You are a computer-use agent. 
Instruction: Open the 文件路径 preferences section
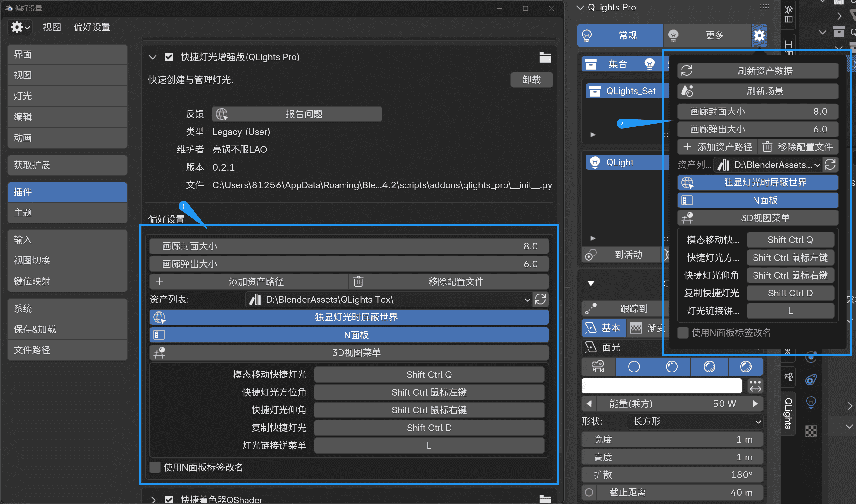click(x=67, y=350)
